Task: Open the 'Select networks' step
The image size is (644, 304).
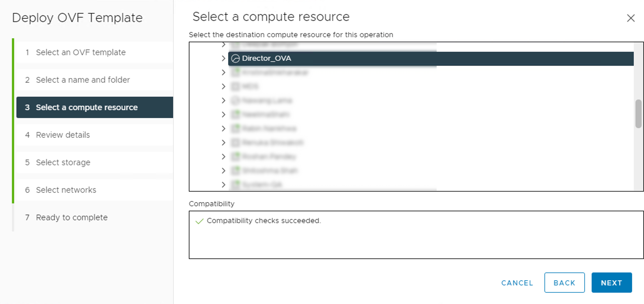Action: tap(66, 190)
